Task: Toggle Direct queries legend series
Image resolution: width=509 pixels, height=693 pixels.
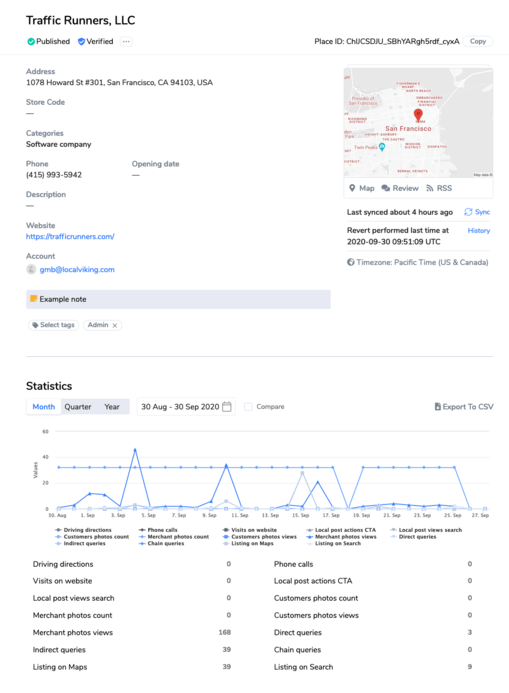Action: (413, 537)
